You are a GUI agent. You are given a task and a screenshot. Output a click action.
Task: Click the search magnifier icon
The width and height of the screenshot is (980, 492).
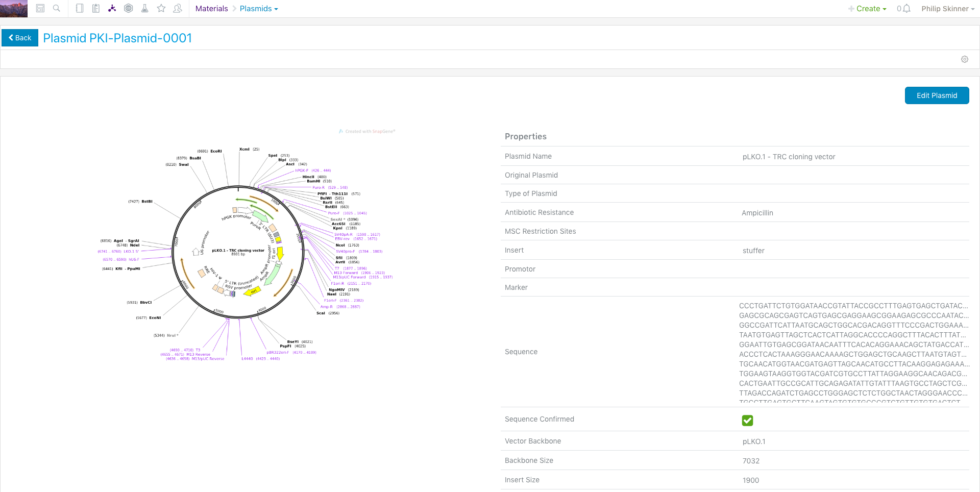(57, 8)
